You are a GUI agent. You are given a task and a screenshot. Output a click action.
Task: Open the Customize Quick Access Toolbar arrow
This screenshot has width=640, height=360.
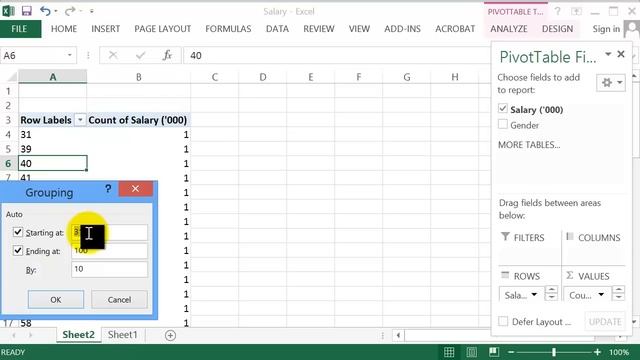pos(92,11)
